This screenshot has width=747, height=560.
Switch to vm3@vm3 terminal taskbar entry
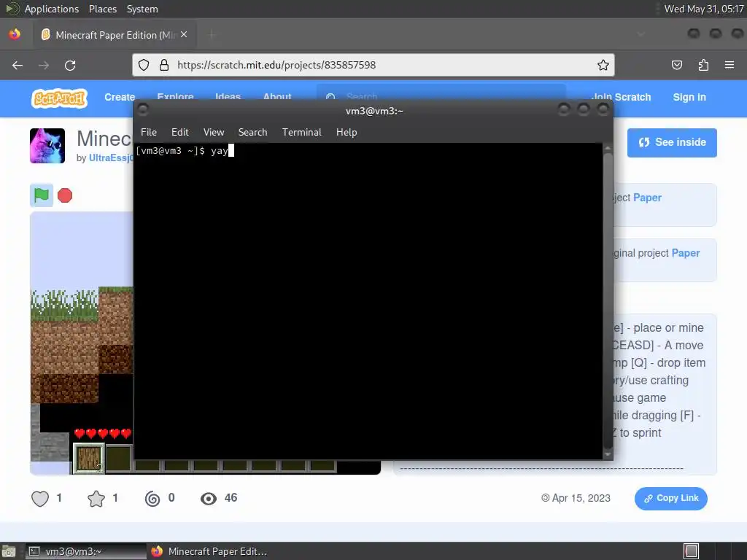(86, 551)
